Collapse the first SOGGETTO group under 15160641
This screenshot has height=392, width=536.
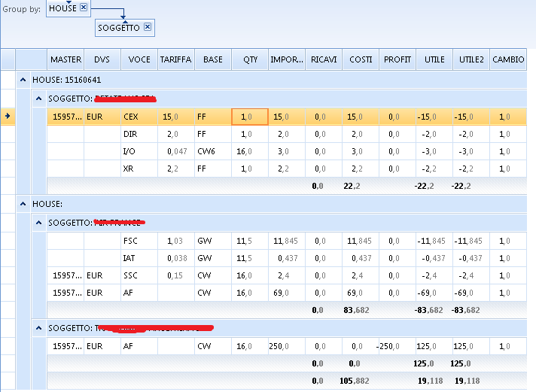[38, 99]
